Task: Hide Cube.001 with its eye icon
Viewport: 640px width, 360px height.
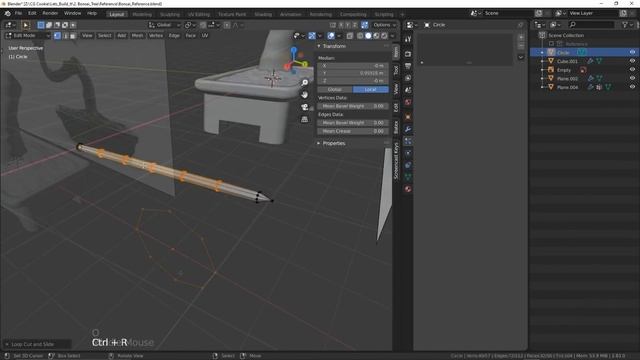Action: pyautogui.click(x=632, y=61)
